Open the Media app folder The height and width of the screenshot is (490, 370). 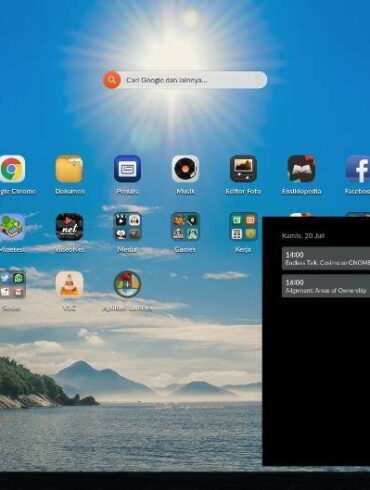click(127, 227)
